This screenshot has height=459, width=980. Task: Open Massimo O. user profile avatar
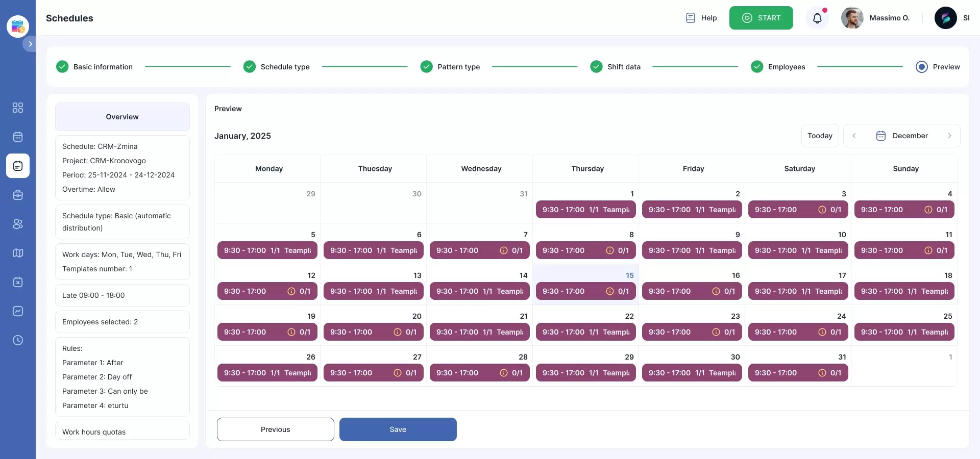point(852,18)
